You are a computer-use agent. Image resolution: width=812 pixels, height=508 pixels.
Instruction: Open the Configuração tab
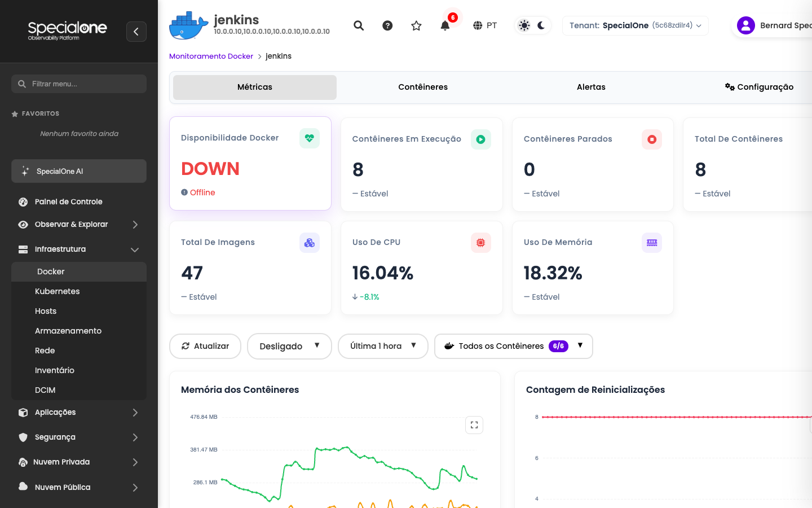(x=759, y=87)
